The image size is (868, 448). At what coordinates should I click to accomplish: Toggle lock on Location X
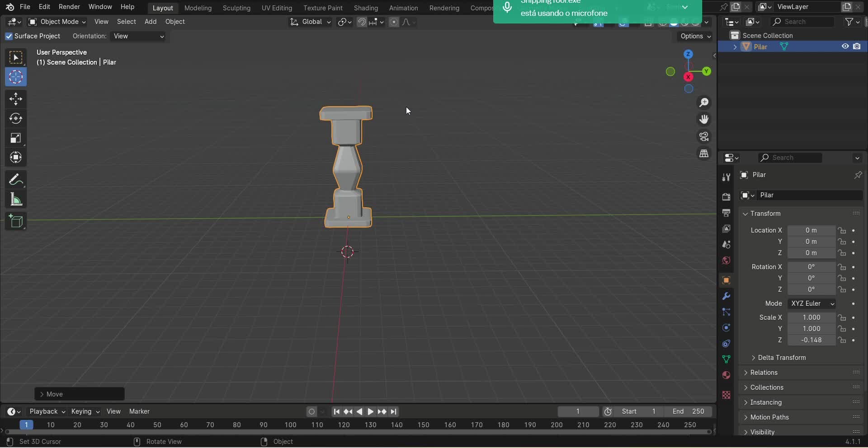point(842,230)
